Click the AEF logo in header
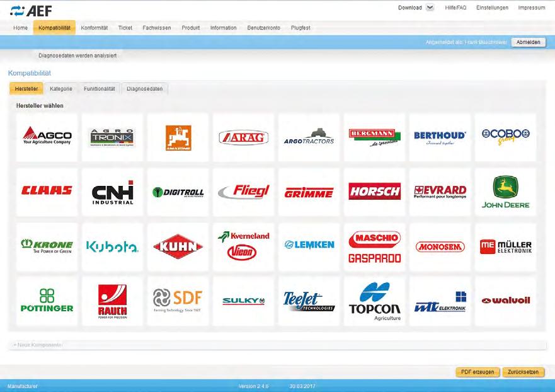This screenshot has width=555, height=392. tap(31, 11)
